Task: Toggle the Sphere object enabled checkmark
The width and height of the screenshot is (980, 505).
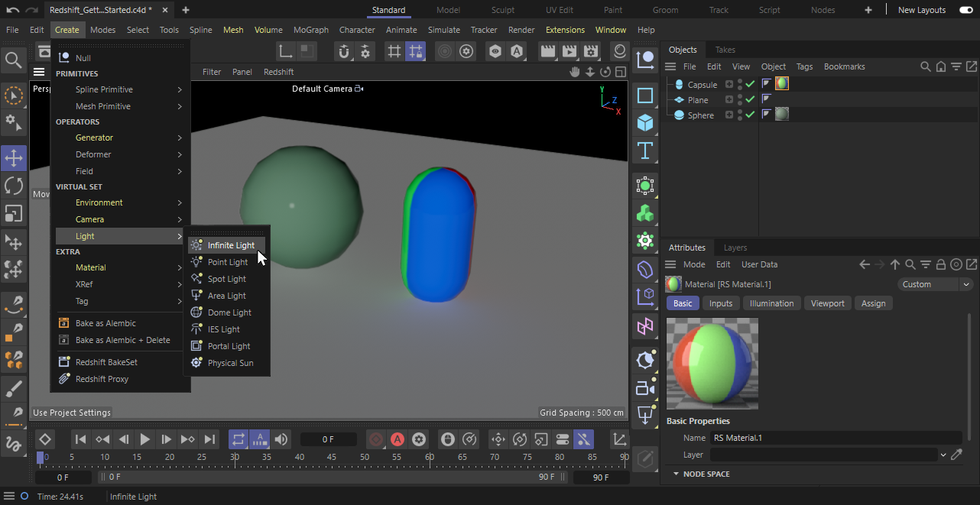Action: [x=750, y=115]
